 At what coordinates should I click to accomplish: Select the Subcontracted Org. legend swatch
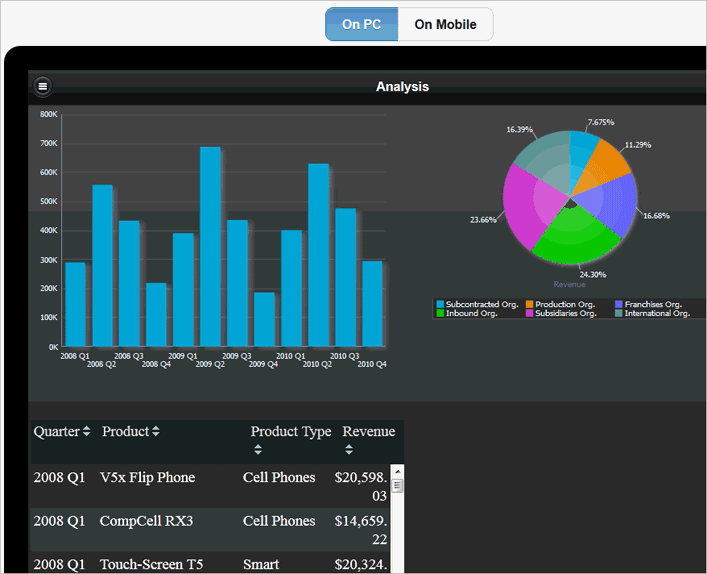[441, 304]
